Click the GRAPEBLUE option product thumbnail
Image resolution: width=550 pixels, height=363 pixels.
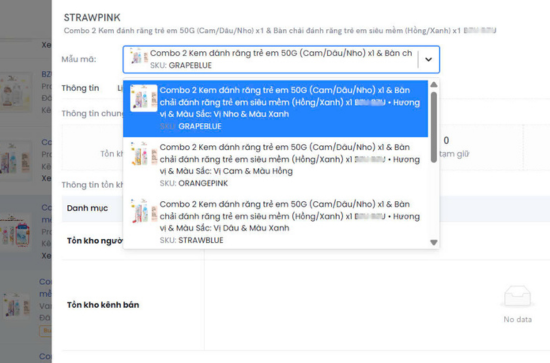click(143, 98)
